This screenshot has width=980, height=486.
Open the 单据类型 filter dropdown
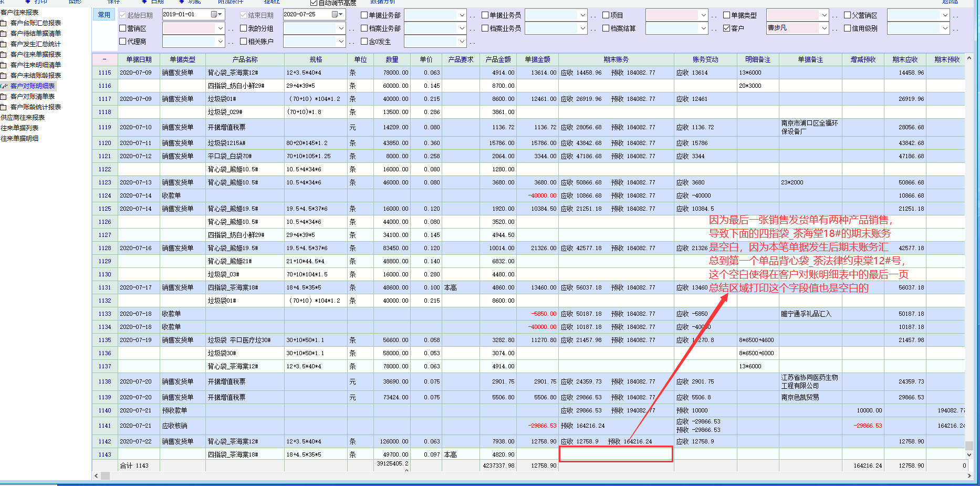[824, 15]
